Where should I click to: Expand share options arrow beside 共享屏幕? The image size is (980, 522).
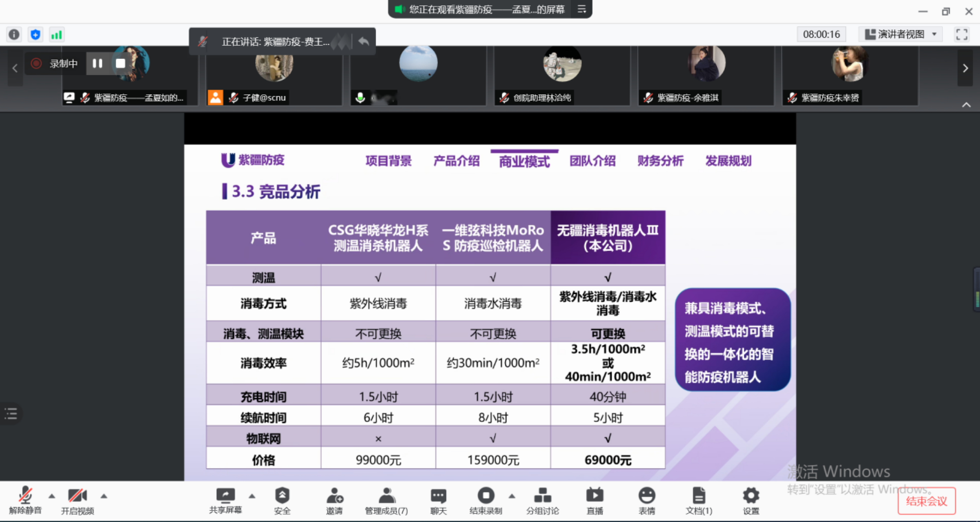252,496
